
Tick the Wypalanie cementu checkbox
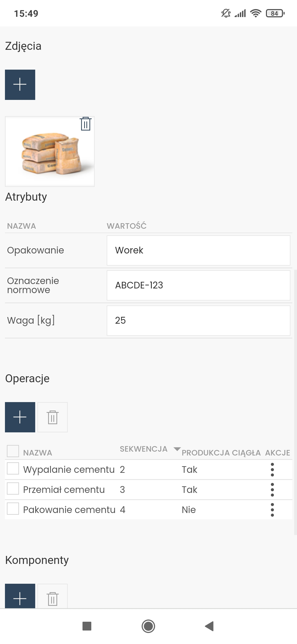[x=13, y=468]
